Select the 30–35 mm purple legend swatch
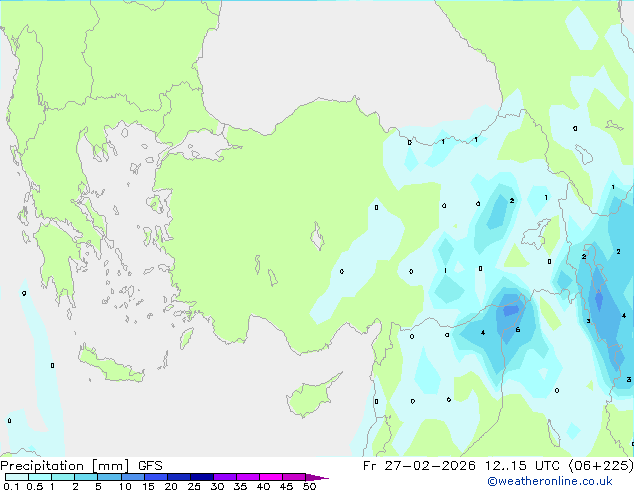 pyautogui.click(x=224, y=477)
